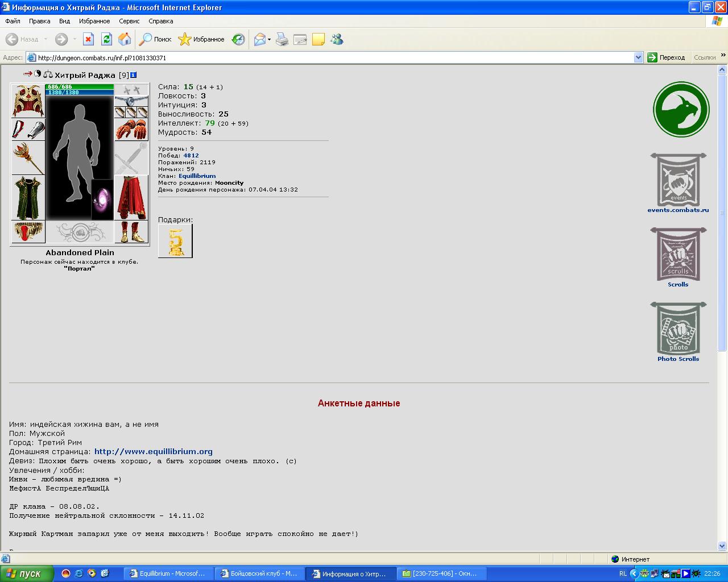This screenshot has height=582, width=728.
Task: Expand the Forward button history dropdown
Action: point(74,39)
